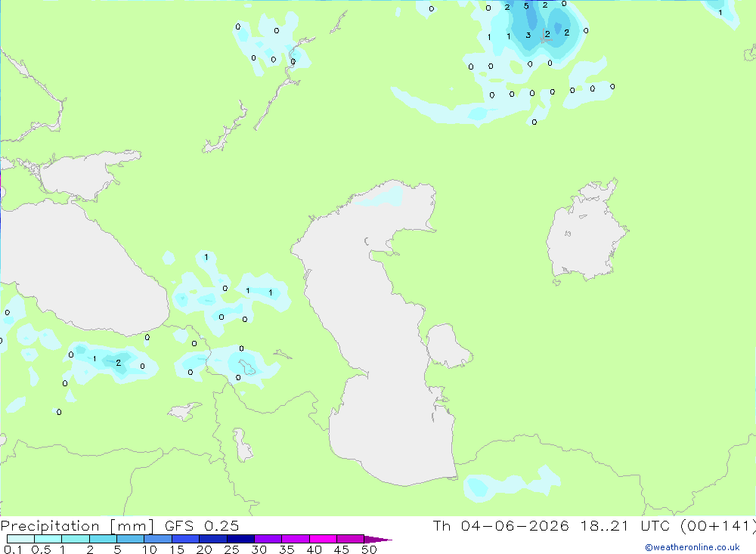756x554 pixels.
Task: Click the 'GFS 0.25' model label
Action: click(x=202, y=525)
